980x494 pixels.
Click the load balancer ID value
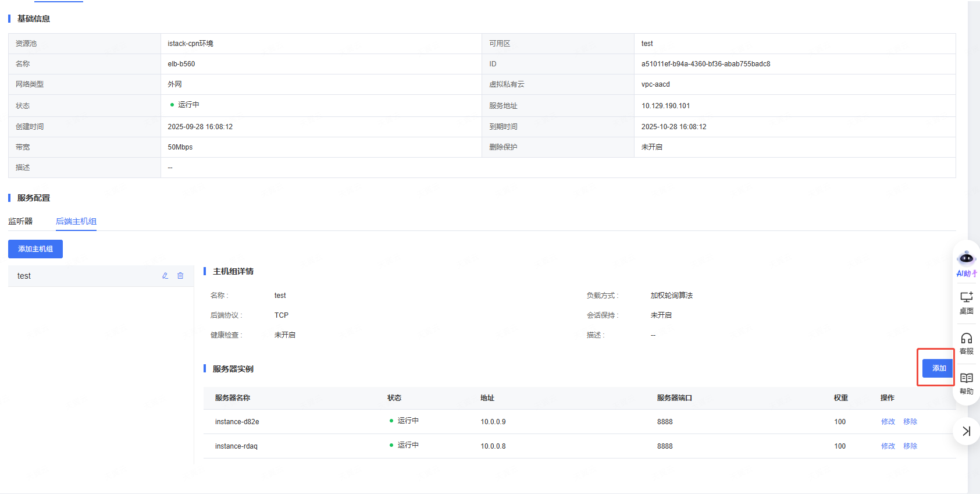(x=705, y=64)
